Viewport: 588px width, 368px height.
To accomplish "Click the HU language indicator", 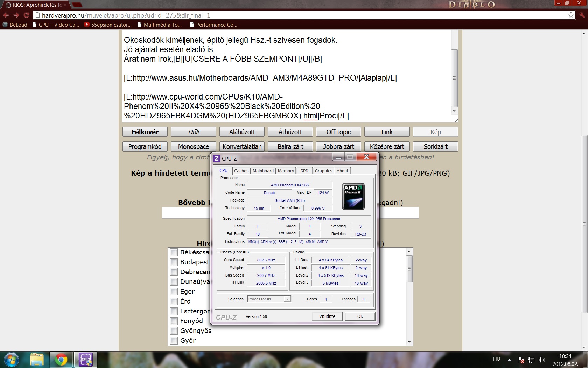I will [x=497, y=359].
